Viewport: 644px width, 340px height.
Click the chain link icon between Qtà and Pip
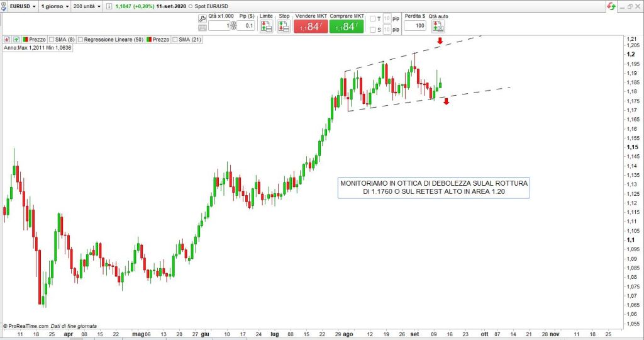(233, 26)
